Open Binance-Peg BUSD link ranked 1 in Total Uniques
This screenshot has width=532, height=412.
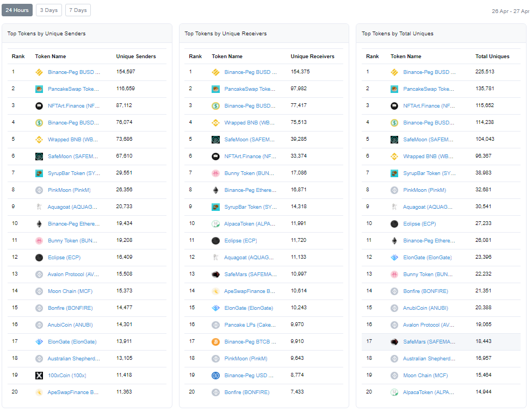(429, 72)
